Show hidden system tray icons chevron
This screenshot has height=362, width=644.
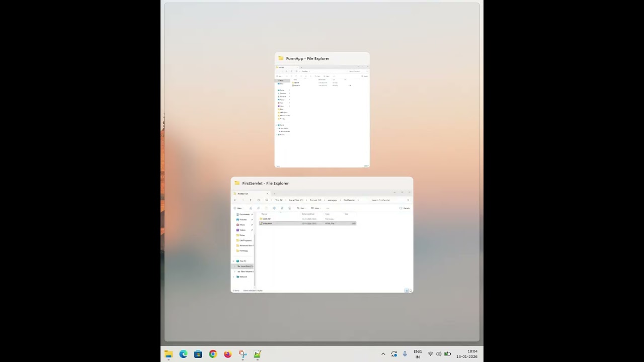[x=383, y=354]
